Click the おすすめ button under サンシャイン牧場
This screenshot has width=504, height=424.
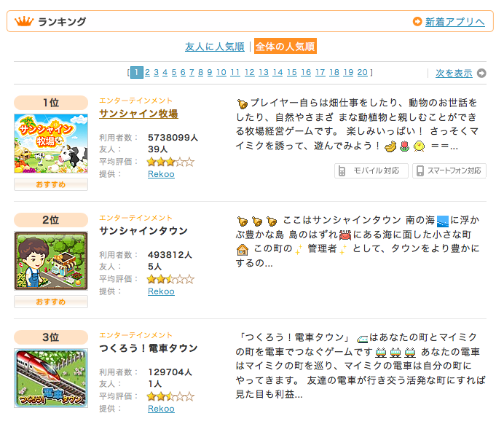click(51, 184)
